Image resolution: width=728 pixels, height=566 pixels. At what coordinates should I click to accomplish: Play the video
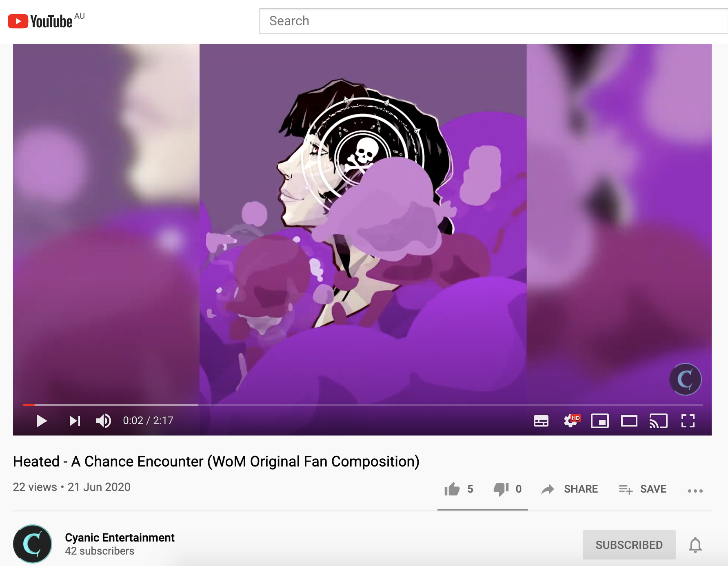pyautogui.click(x=42, y=420)
